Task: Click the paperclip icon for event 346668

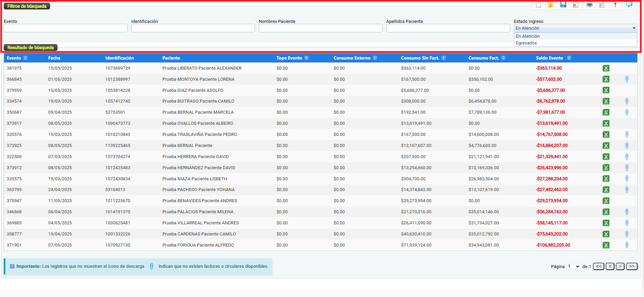Action: pyautogui.click(x=627, y=212)
